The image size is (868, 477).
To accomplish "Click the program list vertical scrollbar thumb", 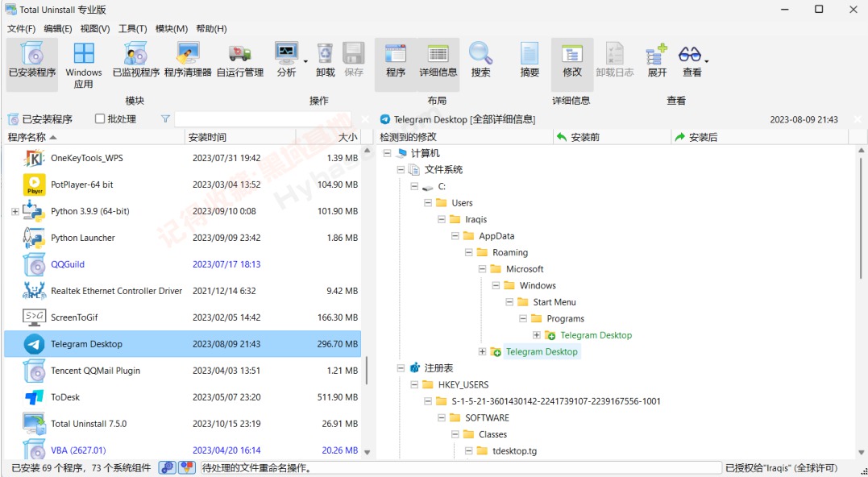I will [367, 371].
